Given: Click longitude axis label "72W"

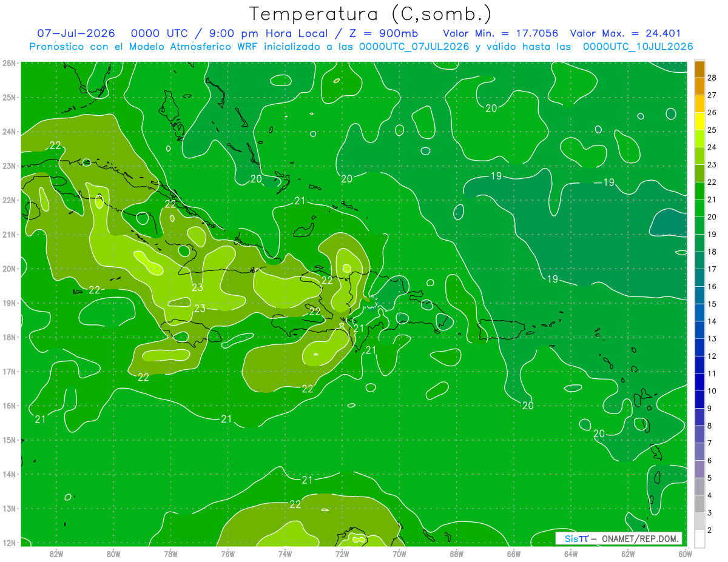Looking at the screenshot, I should [x=342, y=554].
